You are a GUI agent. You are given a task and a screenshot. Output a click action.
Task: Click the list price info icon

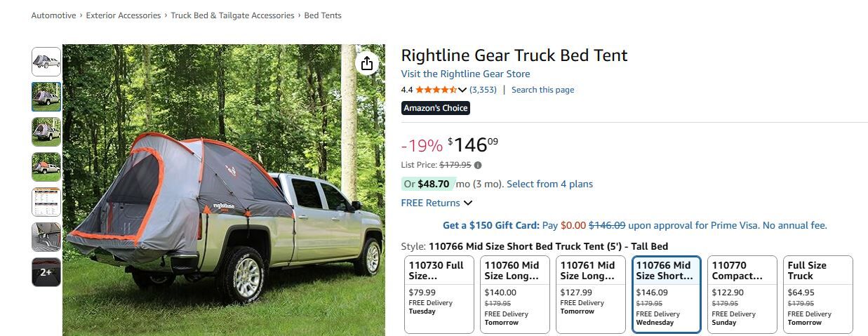click(x=478, y=166)
